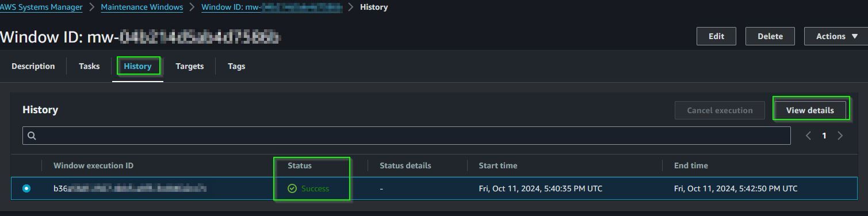Open the Actions dropdown menu
The height and width of the screenshot is (216, 868).
pyautogui.click(x=836, y=36)
